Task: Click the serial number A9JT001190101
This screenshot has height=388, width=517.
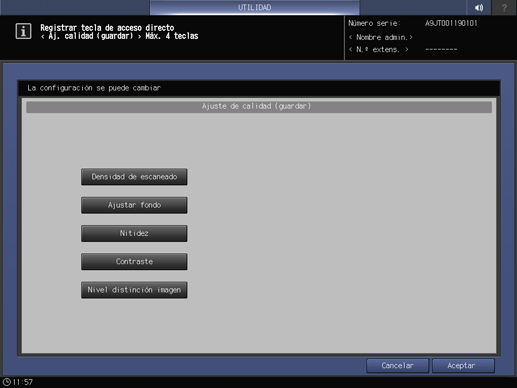Action: (451, 23)
